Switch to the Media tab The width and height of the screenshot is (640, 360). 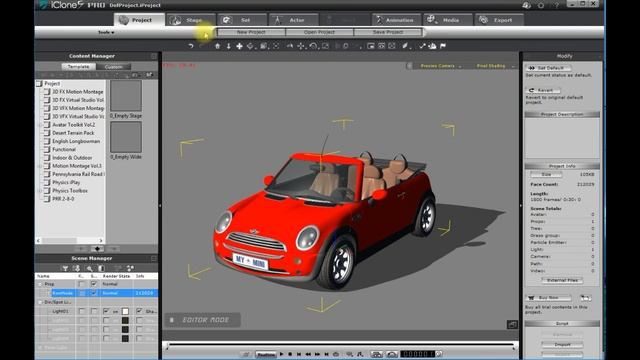(x=448, y=20)
